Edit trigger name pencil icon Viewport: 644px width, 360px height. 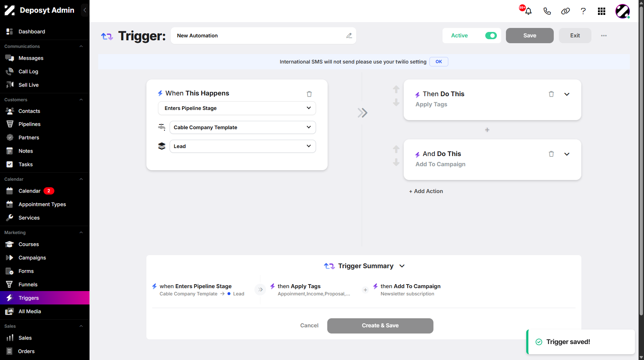tap(349, 36)
